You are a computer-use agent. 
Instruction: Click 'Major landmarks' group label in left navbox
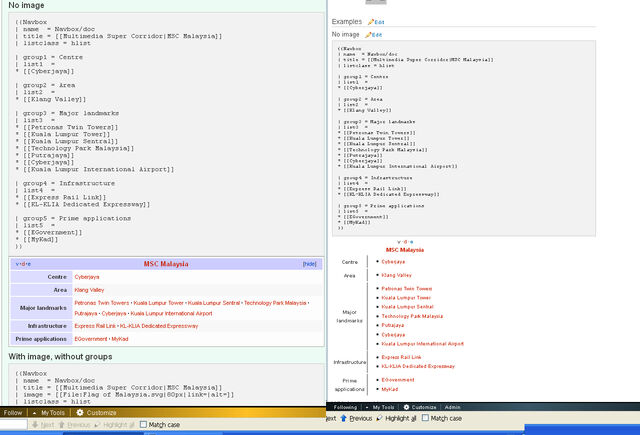click(x=43, y=308)
